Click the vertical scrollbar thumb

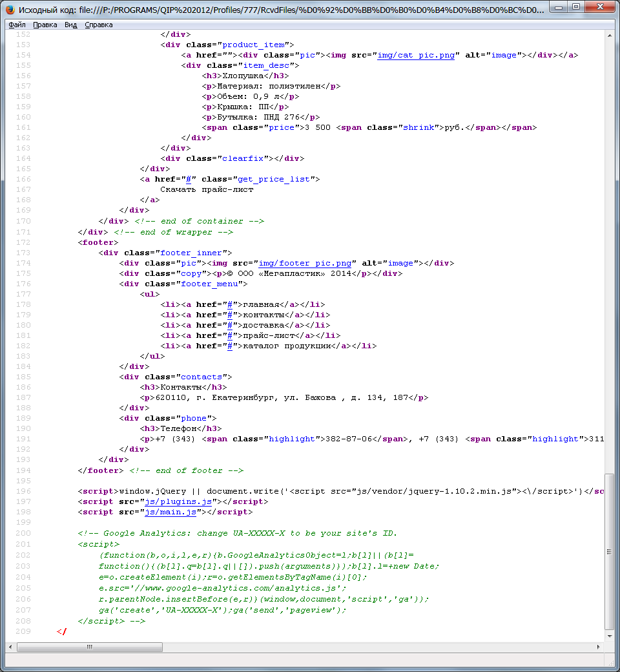point(609,552)
